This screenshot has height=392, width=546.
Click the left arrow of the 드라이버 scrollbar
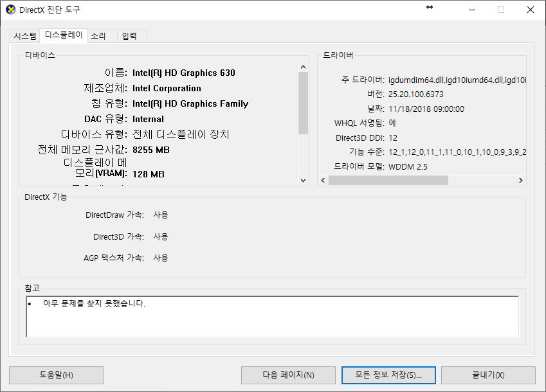coord(323,181)
